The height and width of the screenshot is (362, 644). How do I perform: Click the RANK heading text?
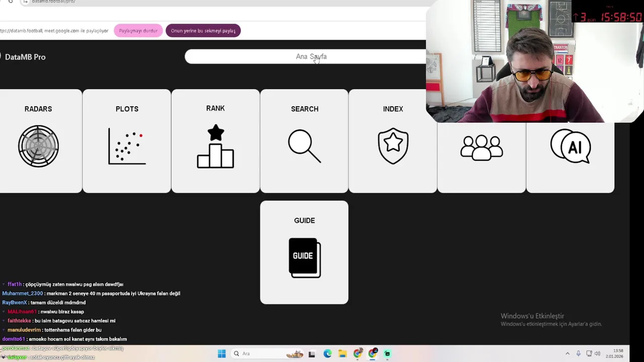click(215, 108)
